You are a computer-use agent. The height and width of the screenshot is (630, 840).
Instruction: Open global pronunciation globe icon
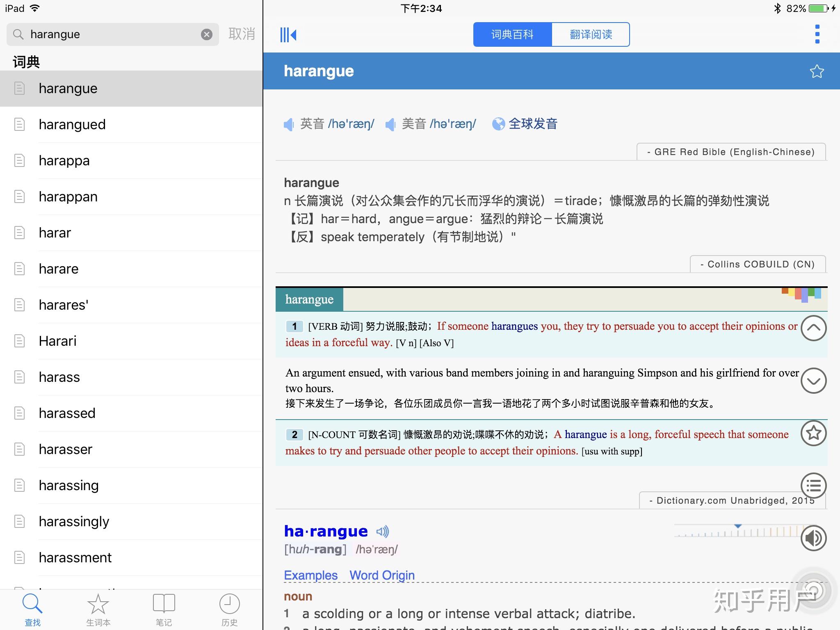[498, 124]
